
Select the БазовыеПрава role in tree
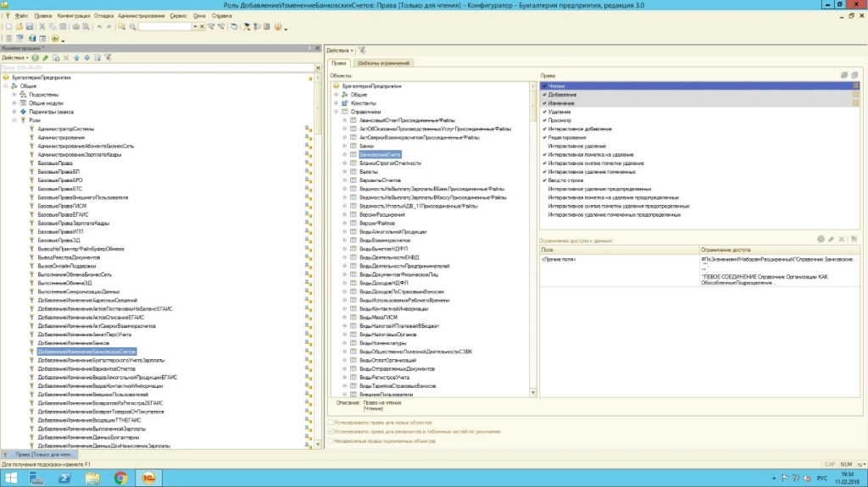(55, 163)
